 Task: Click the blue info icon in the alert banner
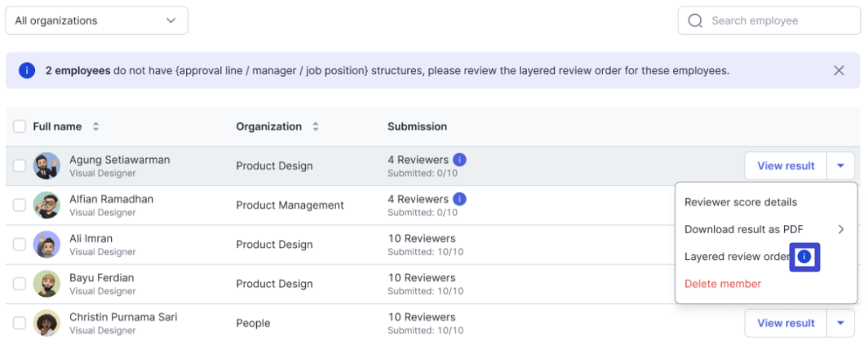pyautogui.click(x=27, y=71)
